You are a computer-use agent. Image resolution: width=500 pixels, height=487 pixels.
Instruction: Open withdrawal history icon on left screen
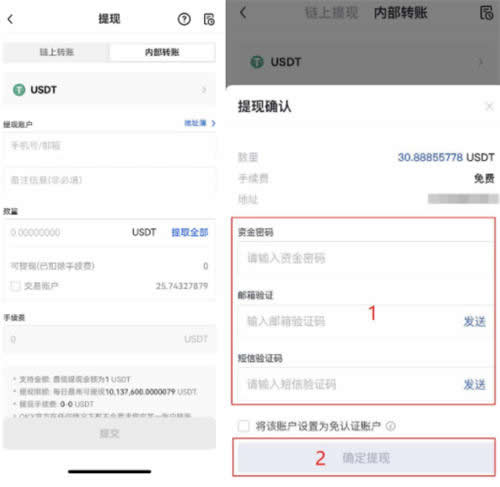(x=209, y=19)
